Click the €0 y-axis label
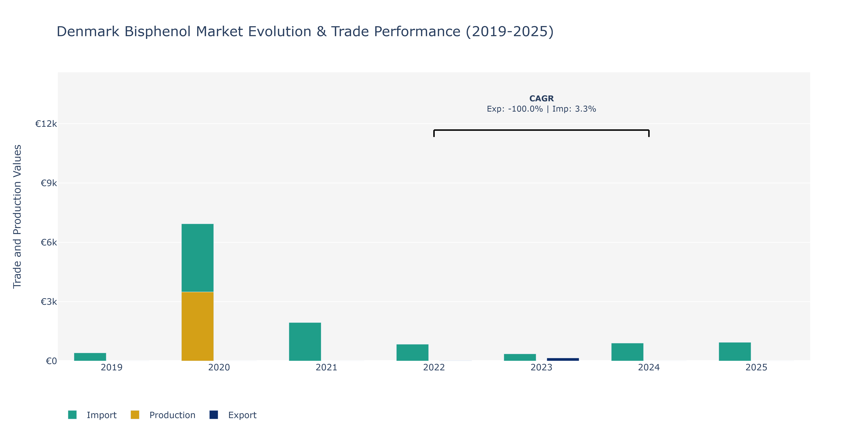The height and width of the screenshot is (434, 868). (x=51, y=361)
